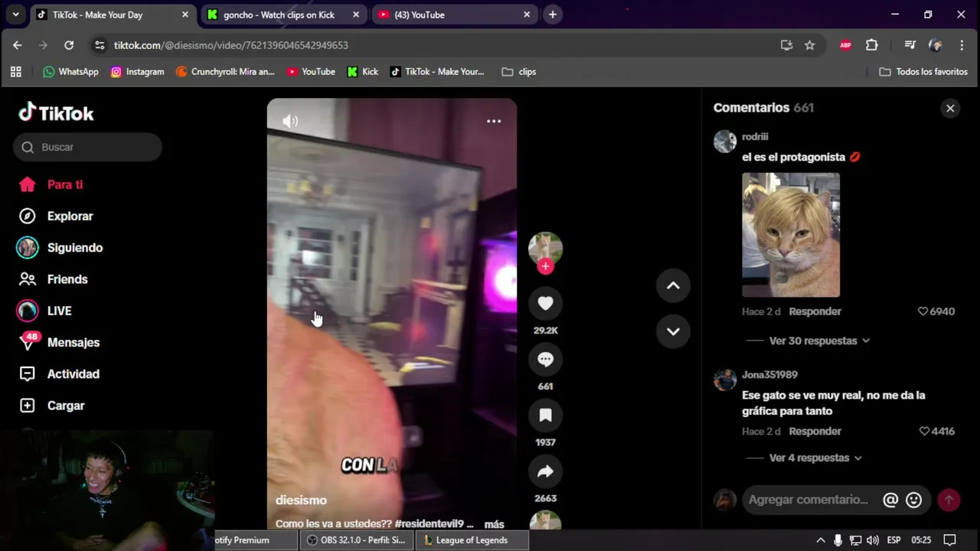Open Cargar upload page
The width and height of the screenshot is (980, 551).
pos(51,406)
